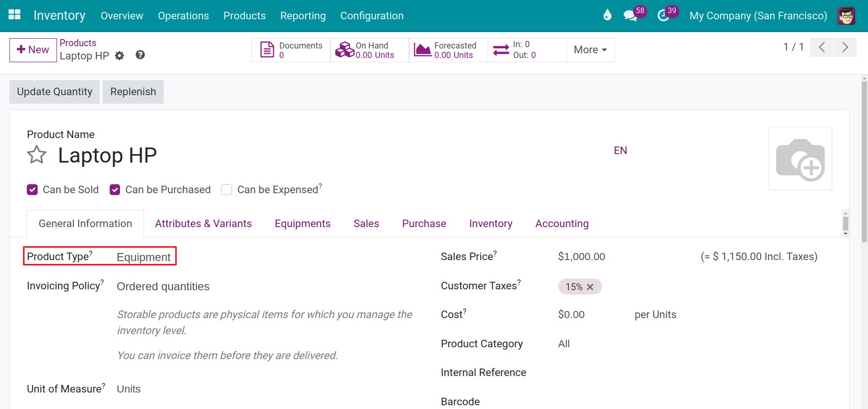
Task: Select the General Information tab
Action: [x=85, y=223]
